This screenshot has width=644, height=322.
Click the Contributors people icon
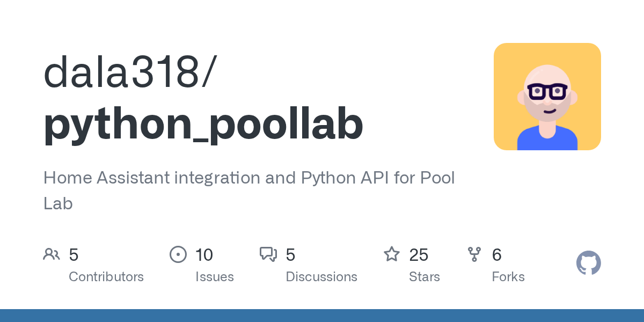click(52, 254)
